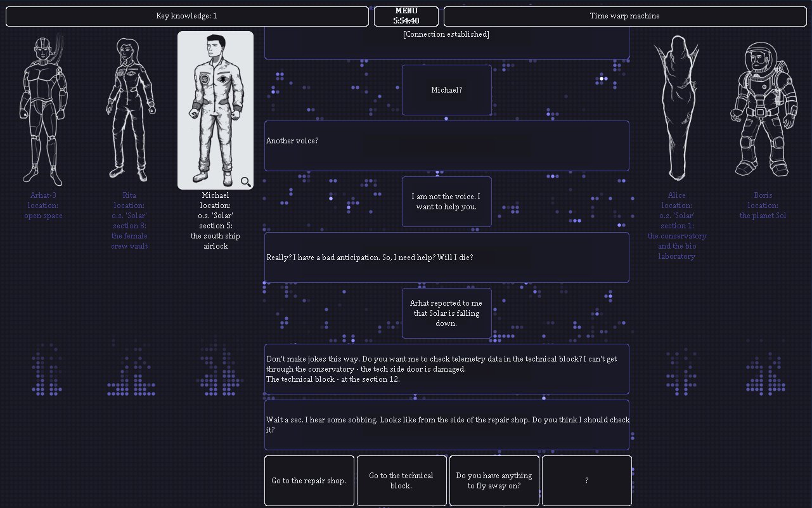Select the question mark reply option
The width and height of the screenshot is (812, 508).
[586, 481]
